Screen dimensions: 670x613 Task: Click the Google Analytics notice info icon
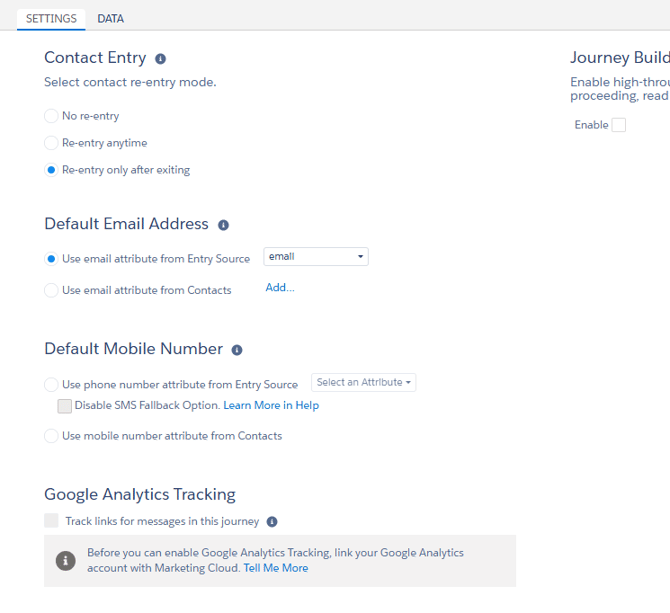coord(66,561)
